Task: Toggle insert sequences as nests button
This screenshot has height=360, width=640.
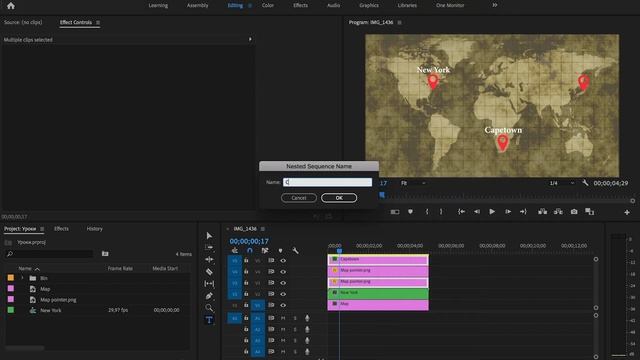Action: (235, 251)
